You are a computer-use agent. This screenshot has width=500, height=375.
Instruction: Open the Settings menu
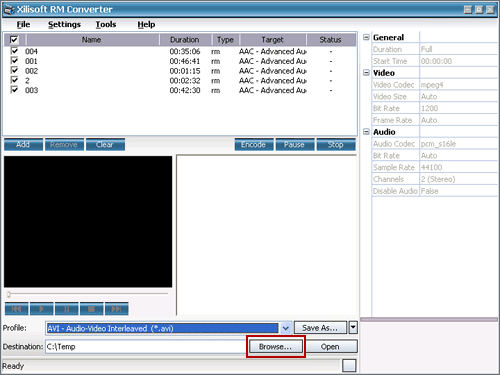point(64,24)
